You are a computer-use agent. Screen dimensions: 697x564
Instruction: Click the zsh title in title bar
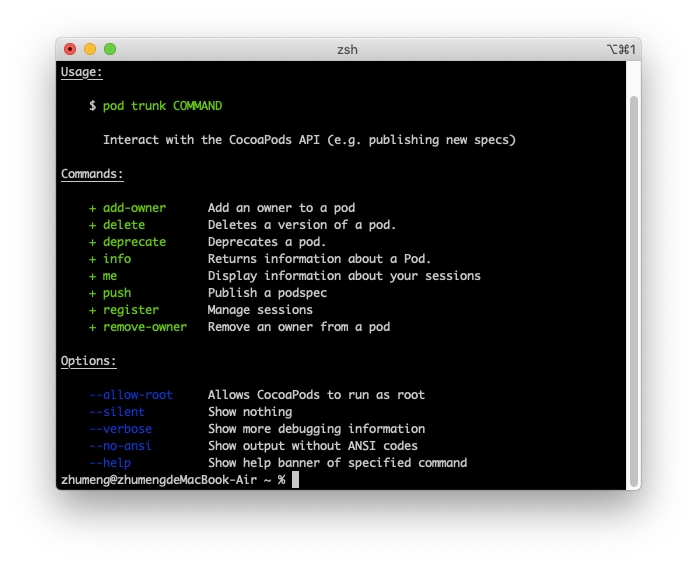pyautogui.click(x=347, y=49)
